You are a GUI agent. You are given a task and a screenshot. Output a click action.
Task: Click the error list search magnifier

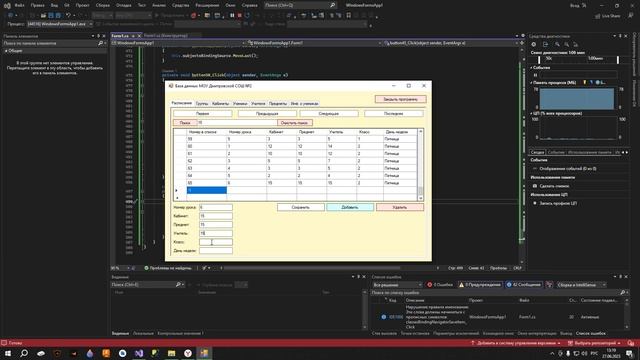point(622,293)
